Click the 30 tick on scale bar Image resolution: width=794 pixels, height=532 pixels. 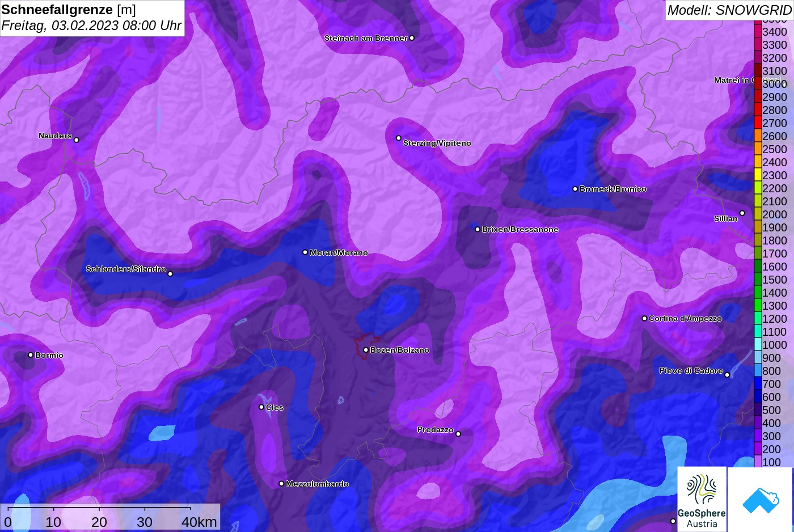[x=145, y=522]
